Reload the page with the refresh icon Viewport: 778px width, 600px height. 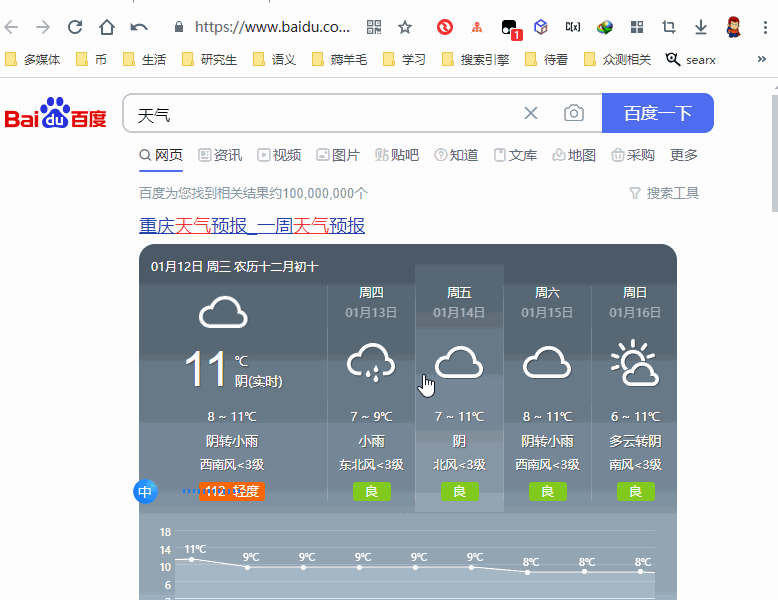75,27
